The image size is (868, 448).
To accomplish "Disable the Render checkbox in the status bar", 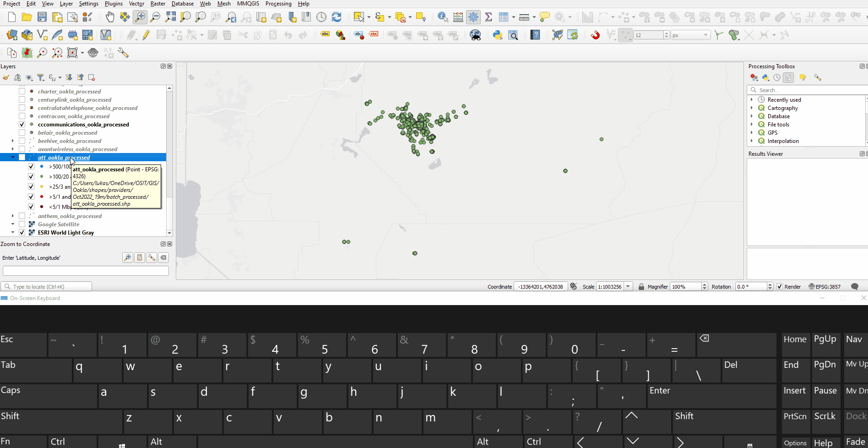I will [x=780, y=286].
